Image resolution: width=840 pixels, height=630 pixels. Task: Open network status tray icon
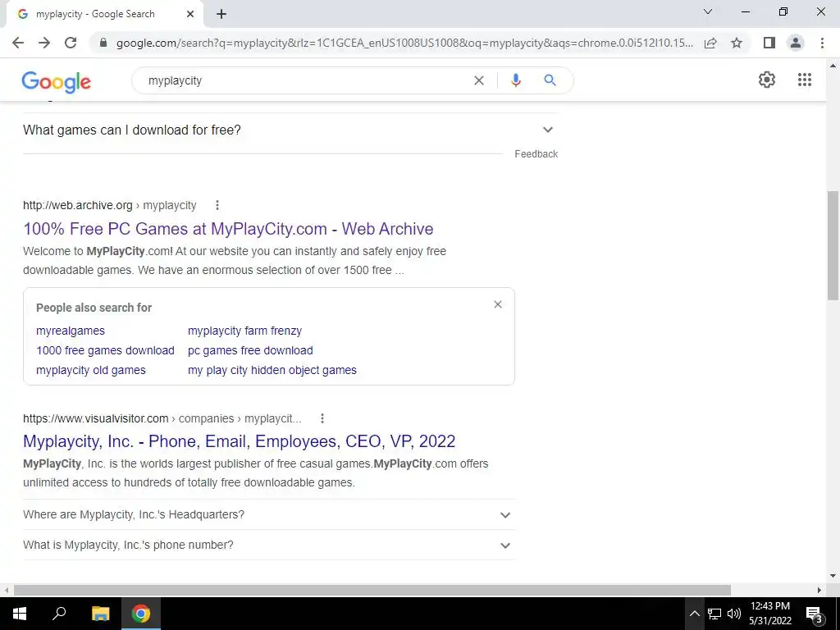(714, 614)
